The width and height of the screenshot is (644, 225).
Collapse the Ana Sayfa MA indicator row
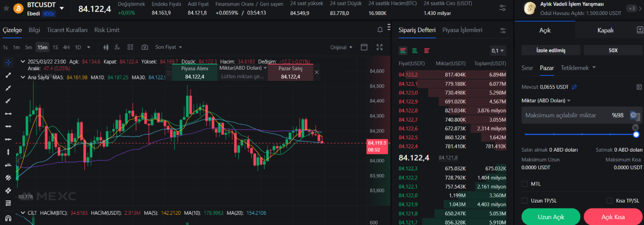22,77
